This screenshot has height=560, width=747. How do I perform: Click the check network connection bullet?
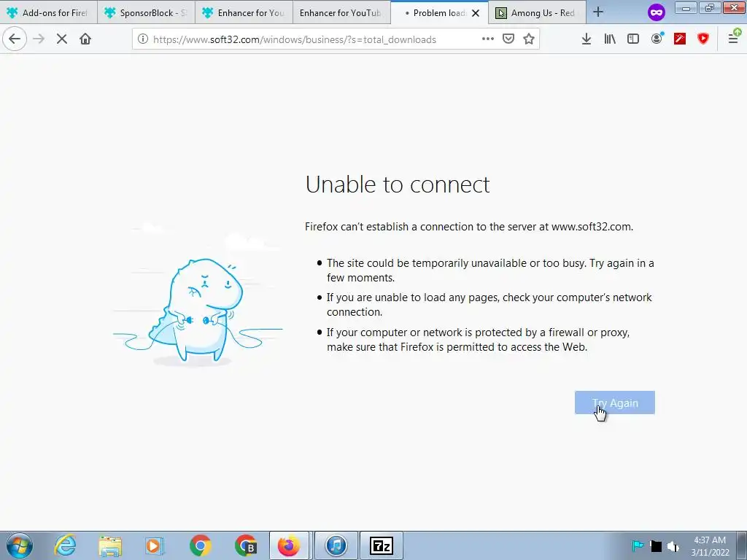[x=489, y=304]
